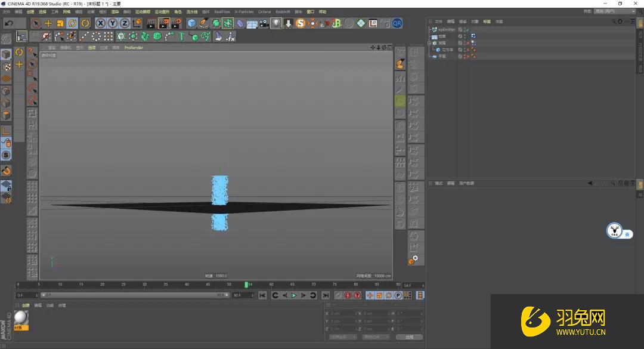Select the Cube primitive icon
644x349 pixels.
tap(191, 23)
